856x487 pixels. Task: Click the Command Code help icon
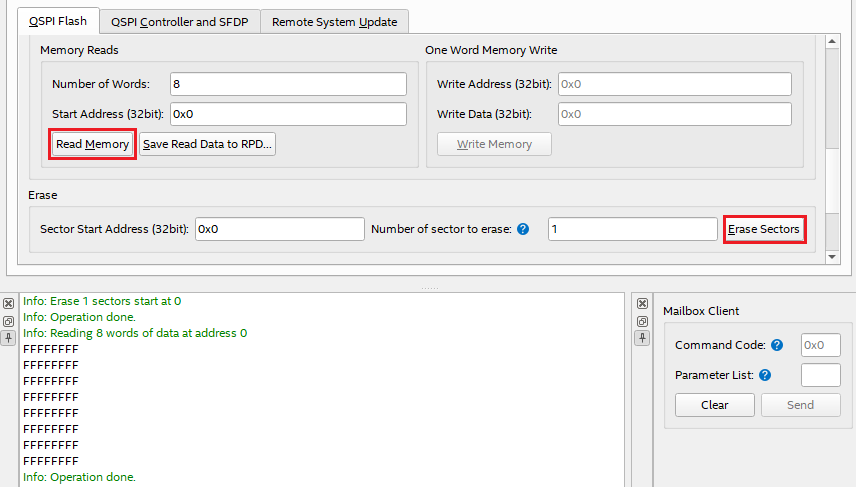[777, 345]
